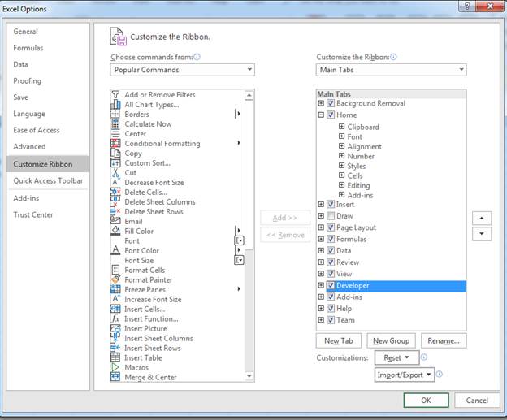The height and width of the screenshot is (420, 507).
Task: Click the info icon beside Choose commands from
Action: [197, 57]
